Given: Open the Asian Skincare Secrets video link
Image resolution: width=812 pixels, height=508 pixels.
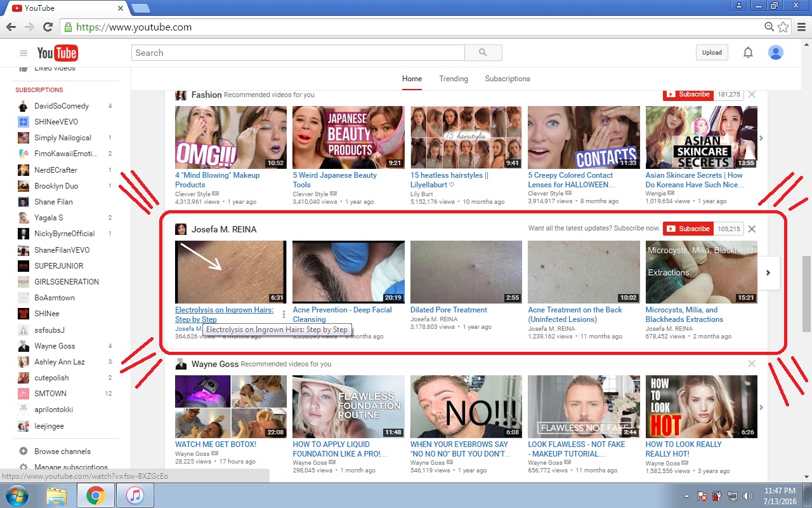Looking at the screenshot, I should (694, 180).
